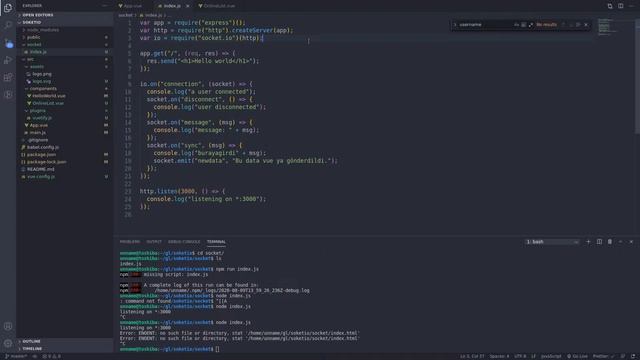This screenshot has height=360, width=640.
Task: Switch to the OUTPUT panel tab
Action: (x=154, y=242)
